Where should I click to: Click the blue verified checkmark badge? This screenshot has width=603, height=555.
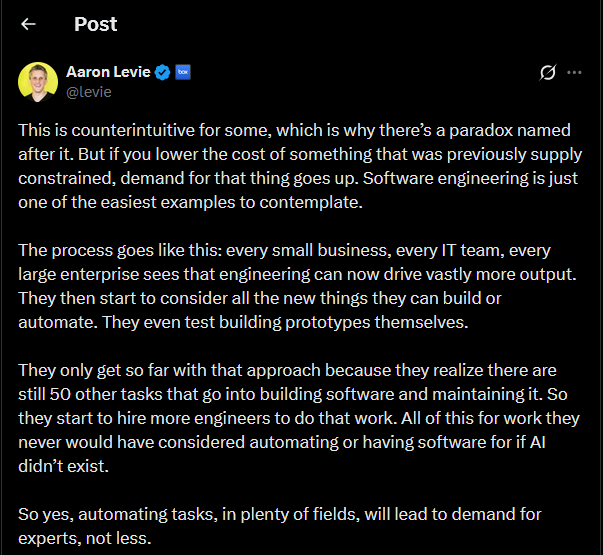[x=163, y=72]
